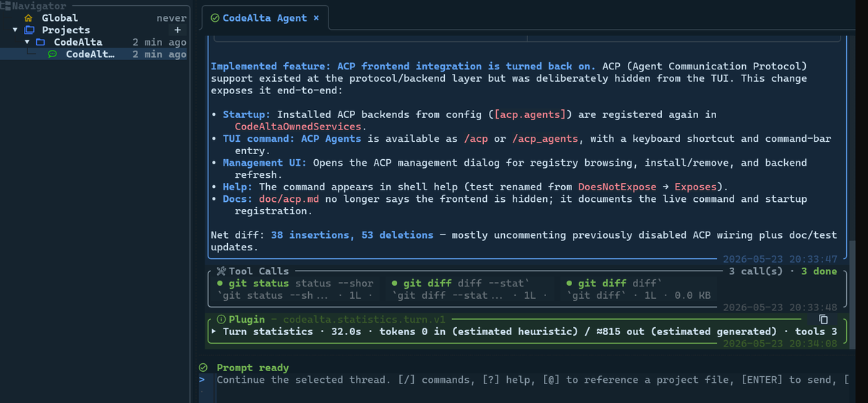Click the Tool Calls wrench icon
Screen dimensions: 868x403
(x=221, y=271)
